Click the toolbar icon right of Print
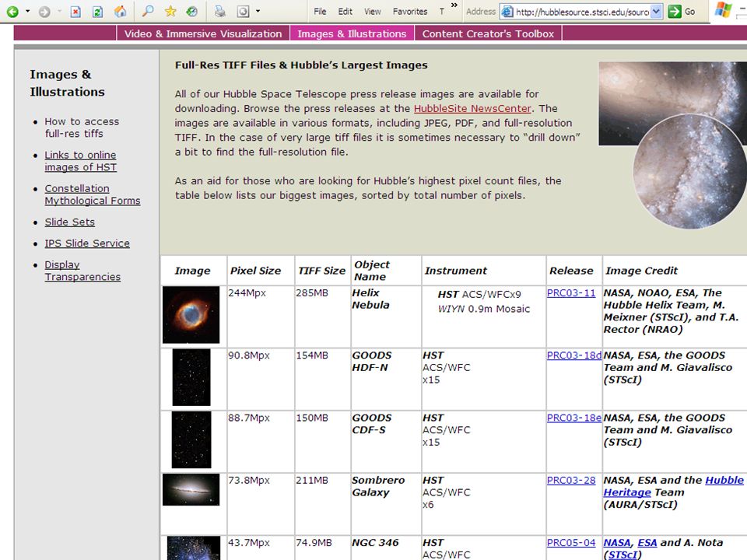 [243, 11]
